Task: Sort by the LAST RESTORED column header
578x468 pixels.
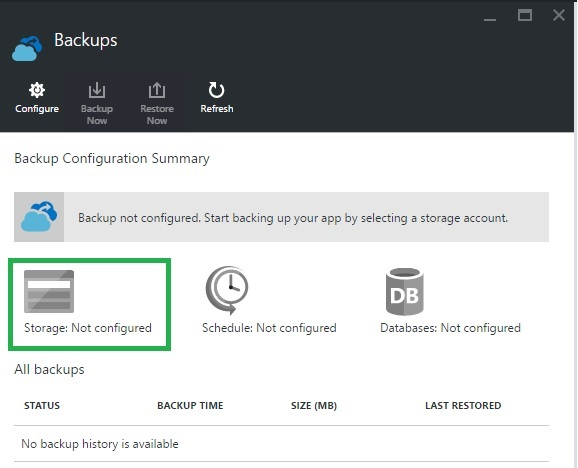Action: [x=463, y=405]
